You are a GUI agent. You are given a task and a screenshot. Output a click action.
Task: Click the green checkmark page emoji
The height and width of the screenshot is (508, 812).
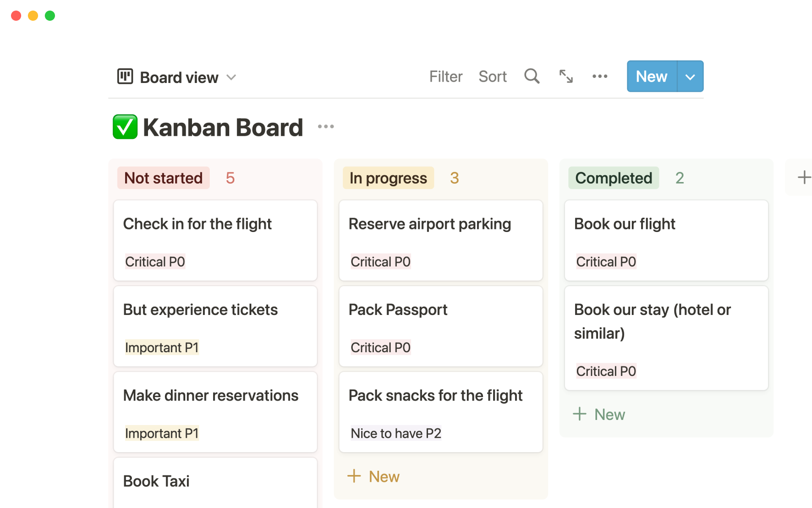[125, 127]
